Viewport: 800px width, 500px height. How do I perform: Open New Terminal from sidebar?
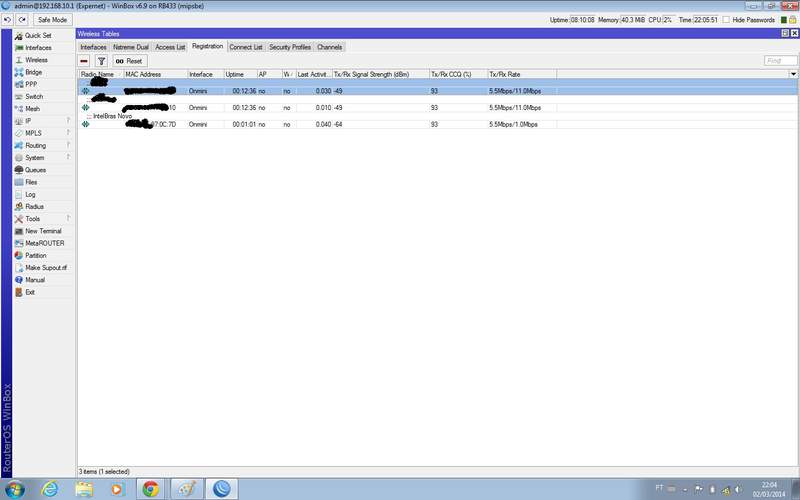point(43,231)
